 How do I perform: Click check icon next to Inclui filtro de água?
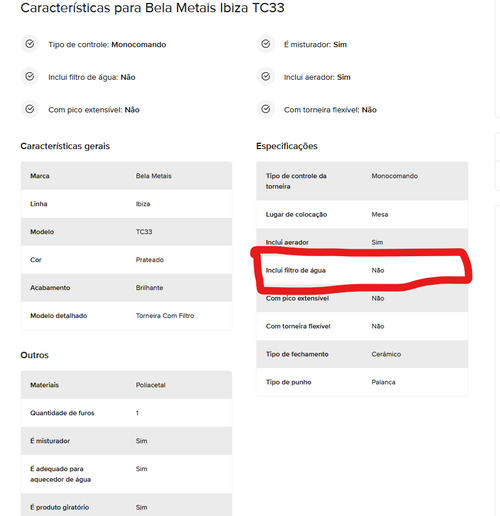coord(30,77)
